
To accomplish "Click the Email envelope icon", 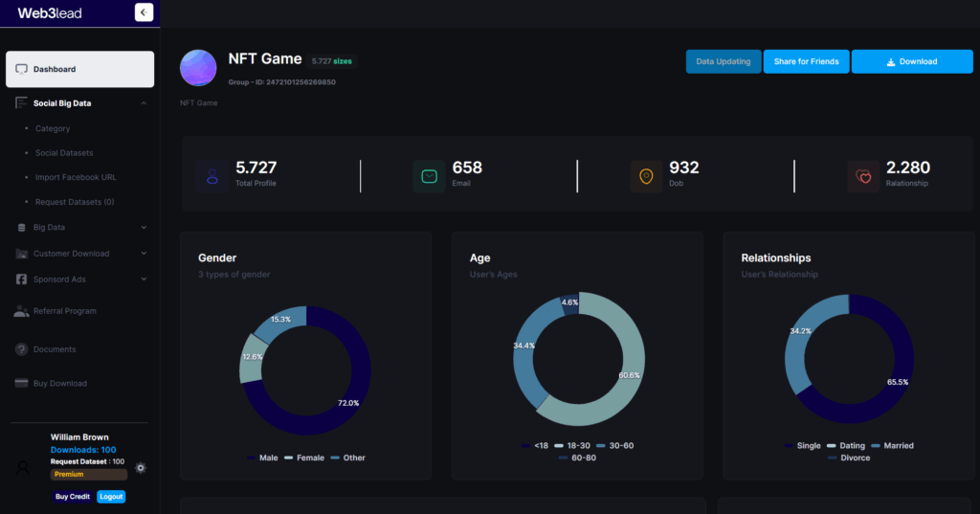I will click(x=429, y=176).
